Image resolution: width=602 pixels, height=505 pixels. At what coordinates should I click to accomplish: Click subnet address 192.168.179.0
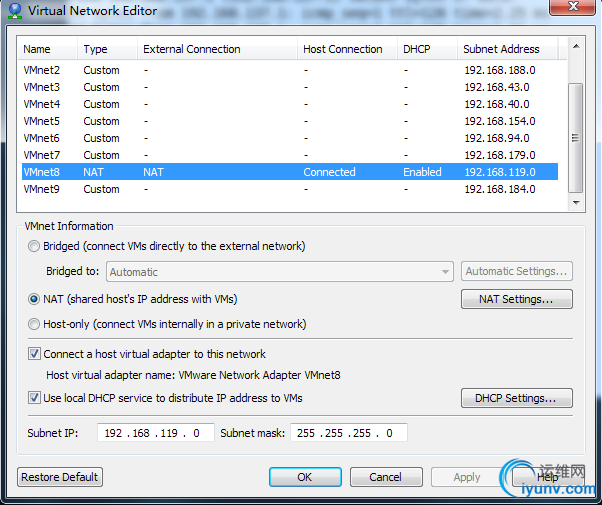[500, 155]
